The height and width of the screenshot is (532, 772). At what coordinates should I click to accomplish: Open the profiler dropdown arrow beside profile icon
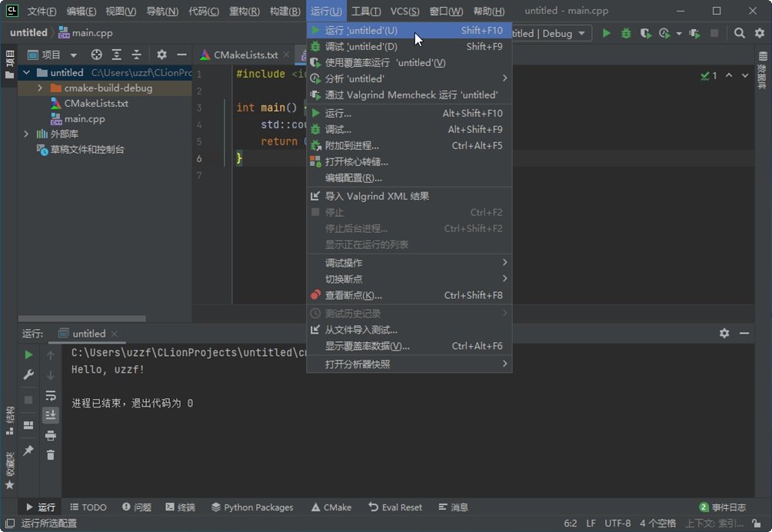coord(679,34)
